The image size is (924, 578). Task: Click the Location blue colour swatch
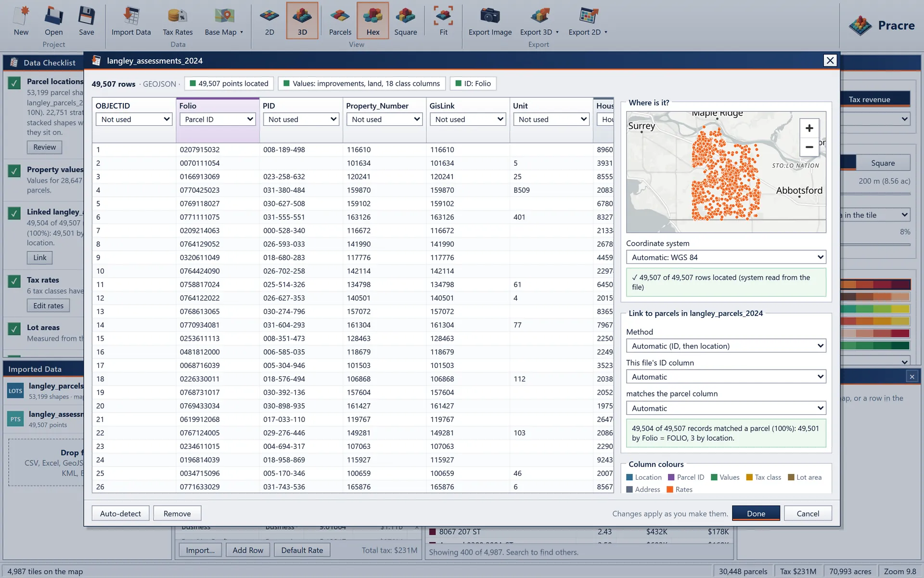coord(629,477)
